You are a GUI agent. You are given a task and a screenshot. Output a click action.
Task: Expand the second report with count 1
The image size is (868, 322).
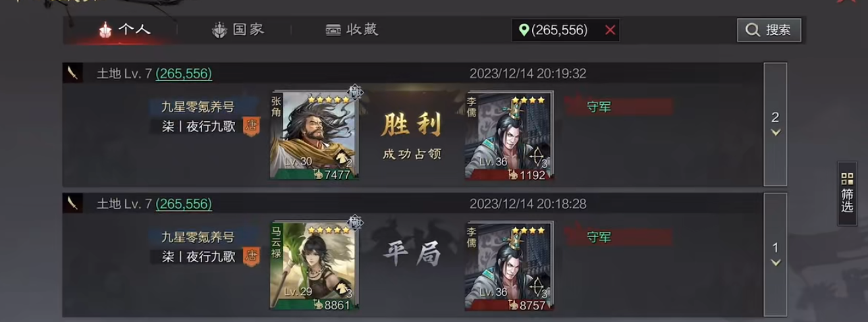tap(775, 254)
